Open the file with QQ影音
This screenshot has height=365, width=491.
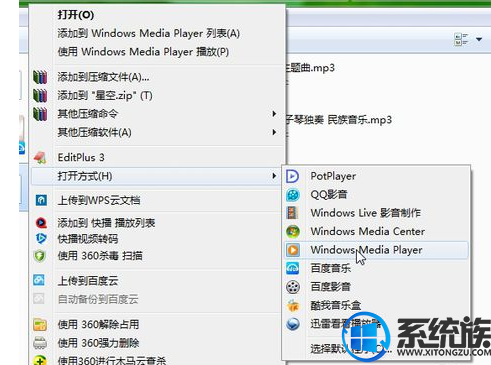[x=376, y=194]
